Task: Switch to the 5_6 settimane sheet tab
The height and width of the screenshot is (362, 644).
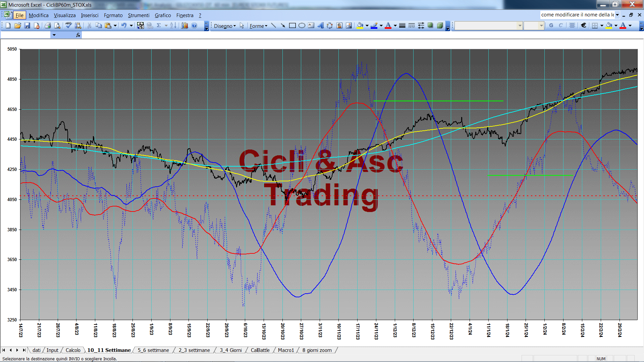Action: point(154,350)
